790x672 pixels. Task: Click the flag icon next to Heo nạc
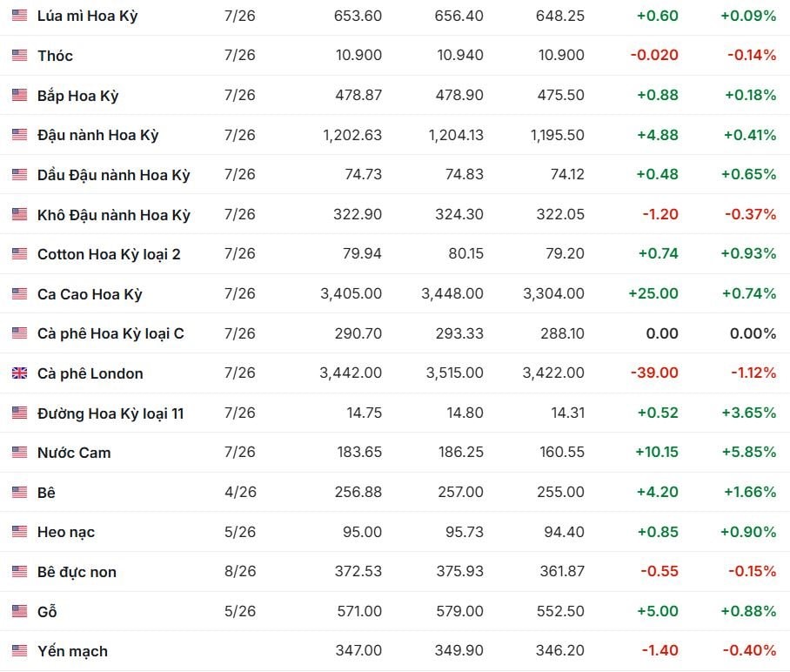[x=19, y=532]
